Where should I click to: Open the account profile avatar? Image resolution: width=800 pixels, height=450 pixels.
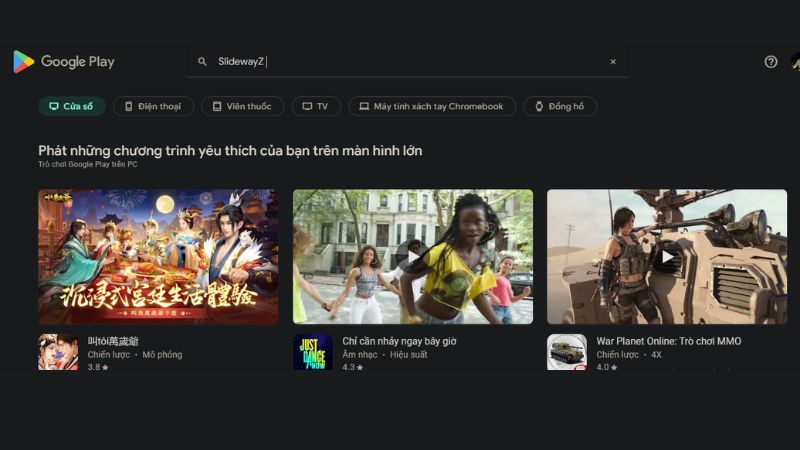tap(795, 62)
